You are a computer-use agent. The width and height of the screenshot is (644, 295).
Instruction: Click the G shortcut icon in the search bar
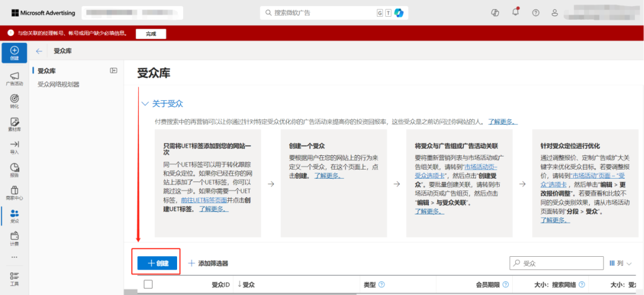click(x=380, y=13)
